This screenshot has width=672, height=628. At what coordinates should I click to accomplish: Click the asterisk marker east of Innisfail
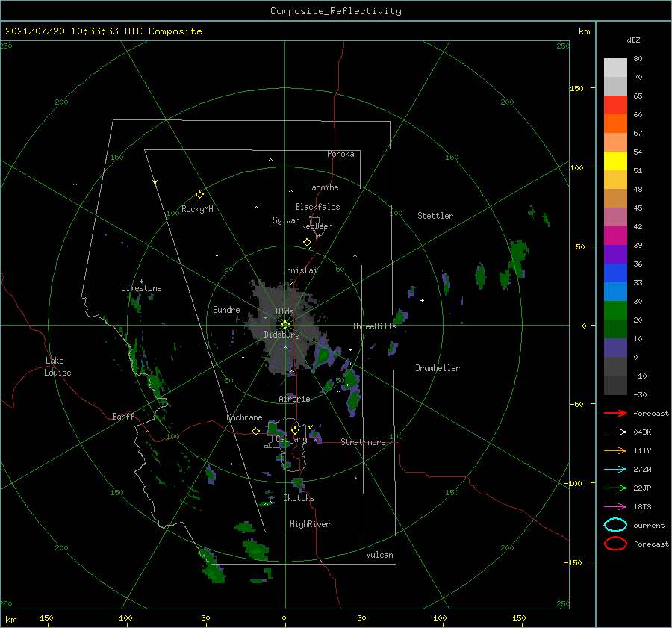pyautogui.click(x=355, y=256)
